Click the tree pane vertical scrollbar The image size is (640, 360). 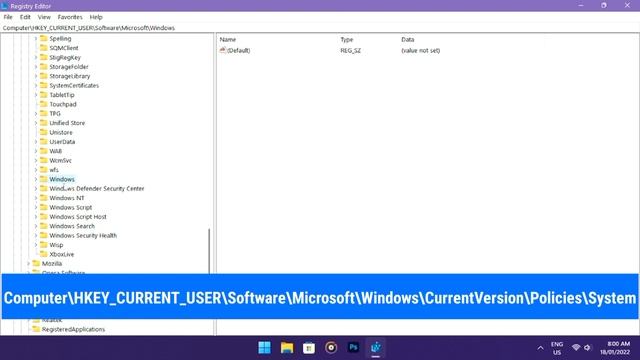pos(209,251)
